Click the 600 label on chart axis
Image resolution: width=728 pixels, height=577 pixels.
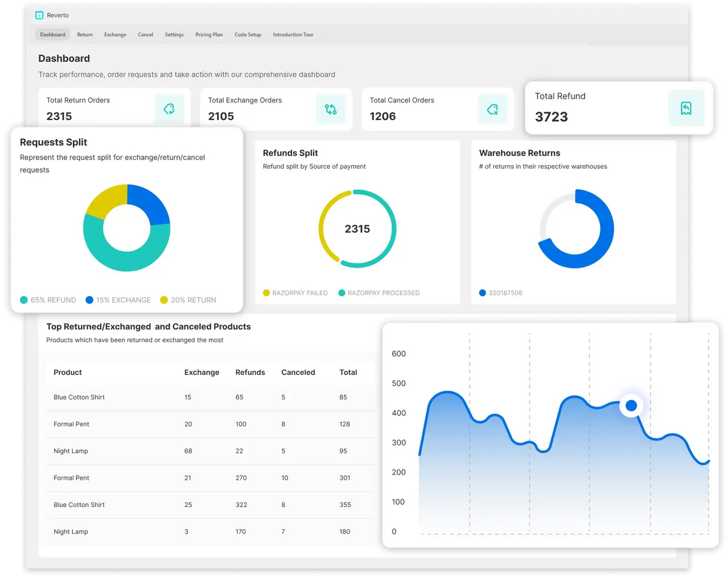399,354
